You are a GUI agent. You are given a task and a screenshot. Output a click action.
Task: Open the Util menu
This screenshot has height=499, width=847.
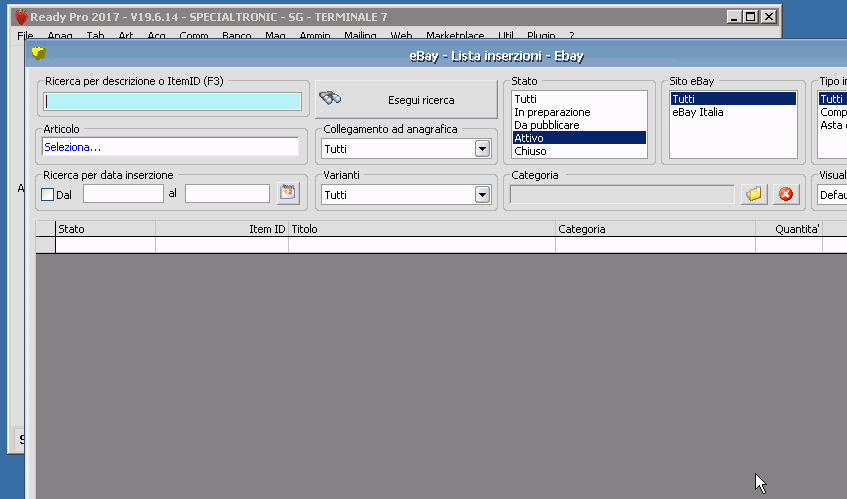tap(506, 36)
